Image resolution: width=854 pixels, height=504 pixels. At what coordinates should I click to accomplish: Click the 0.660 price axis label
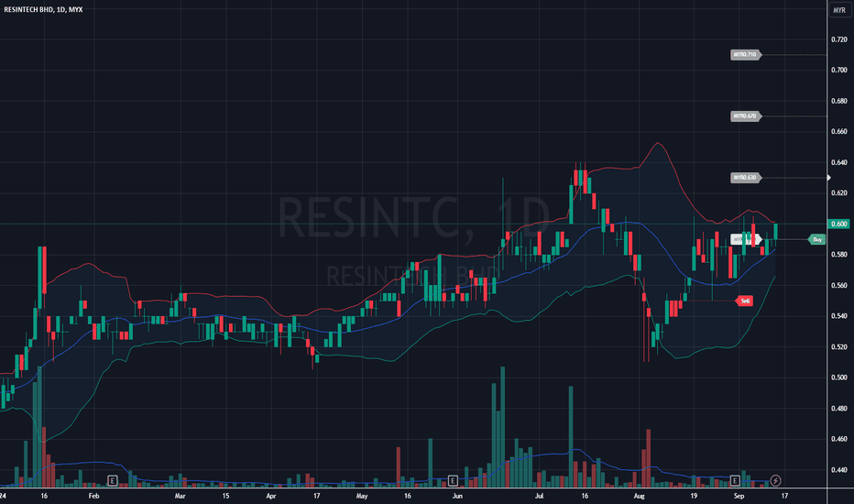coord(838,131)
